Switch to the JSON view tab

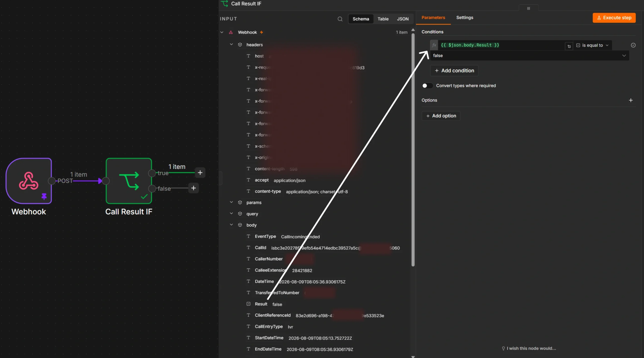[403, 19]
